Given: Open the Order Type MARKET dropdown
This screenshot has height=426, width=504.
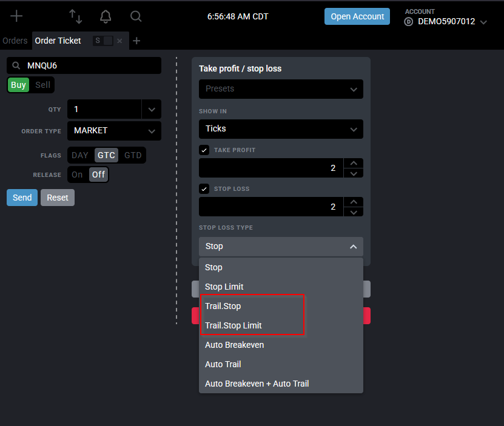Looking at the screenshot, I should point(114,131).
